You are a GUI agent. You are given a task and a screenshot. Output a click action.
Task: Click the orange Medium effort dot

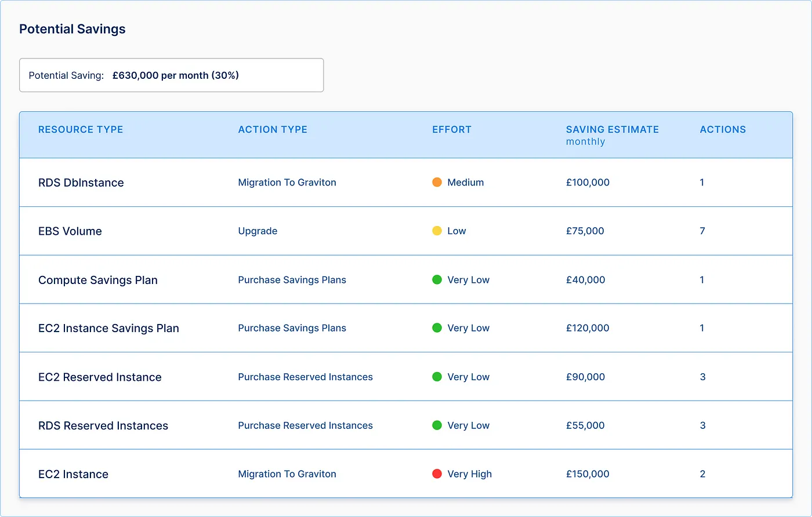437,183
